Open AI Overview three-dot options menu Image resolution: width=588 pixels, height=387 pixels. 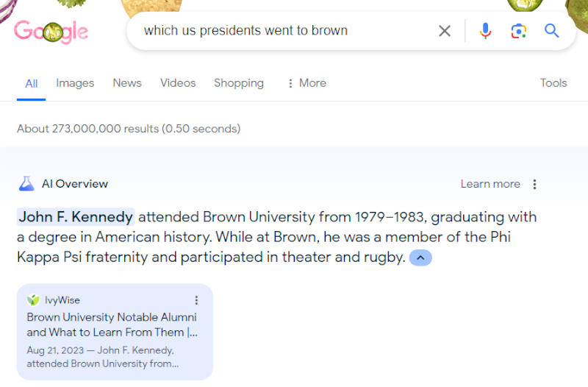coord(535,184)
